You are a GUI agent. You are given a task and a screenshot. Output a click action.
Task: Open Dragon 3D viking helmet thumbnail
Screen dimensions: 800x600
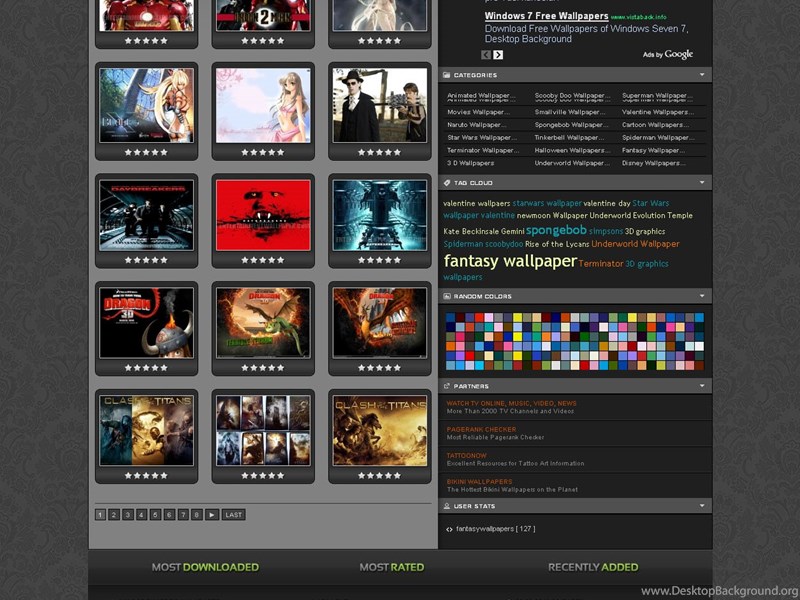click(146, 323)
